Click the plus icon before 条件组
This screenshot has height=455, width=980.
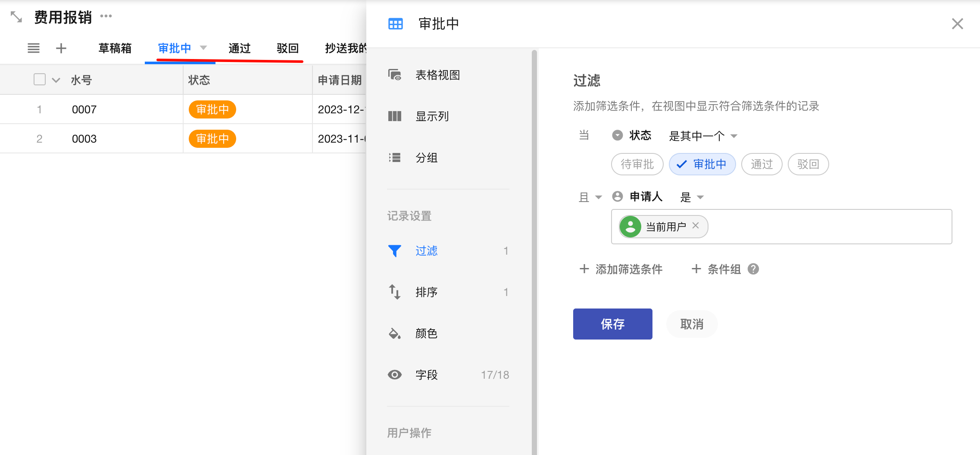[x=696, y=269]
